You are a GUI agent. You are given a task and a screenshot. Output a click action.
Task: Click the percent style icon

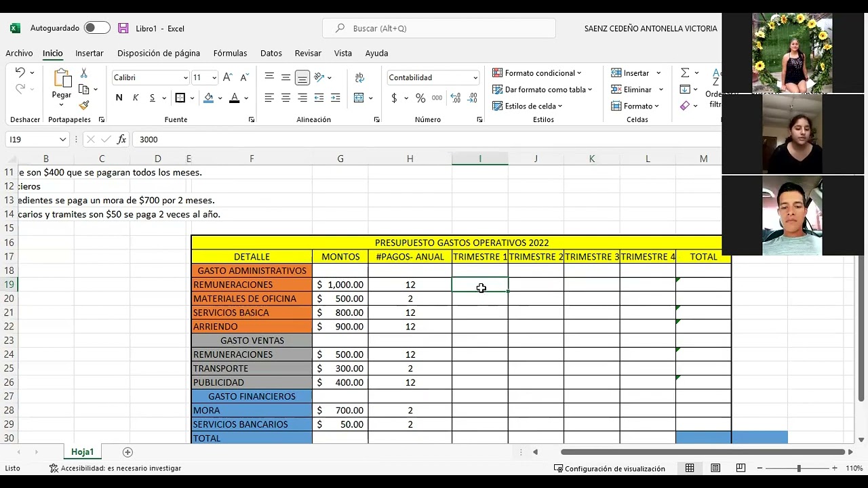[420, 98]
